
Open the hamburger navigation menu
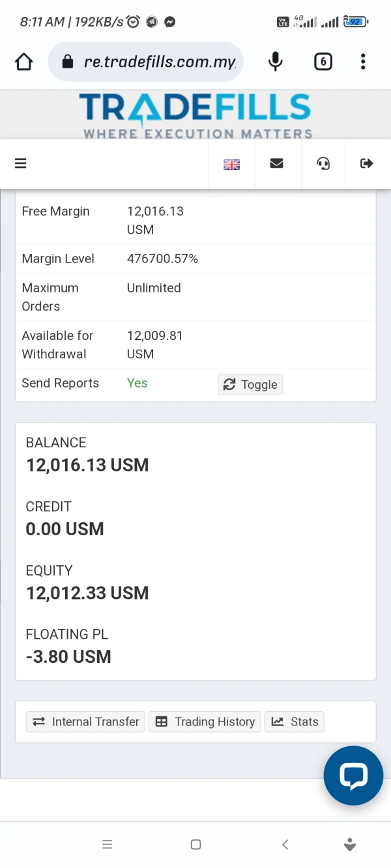(21, 163)
